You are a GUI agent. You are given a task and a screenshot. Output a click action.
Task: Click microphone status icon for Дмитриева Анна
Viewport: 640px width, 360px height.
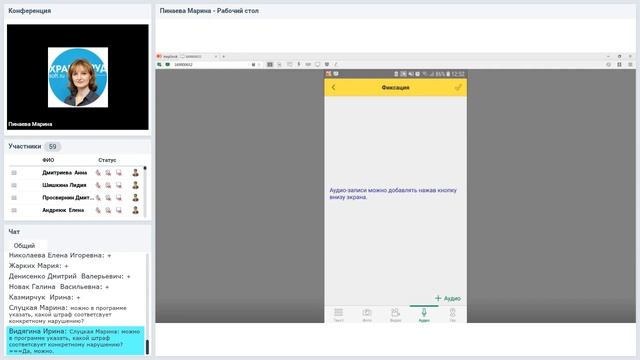click(98, 173)
